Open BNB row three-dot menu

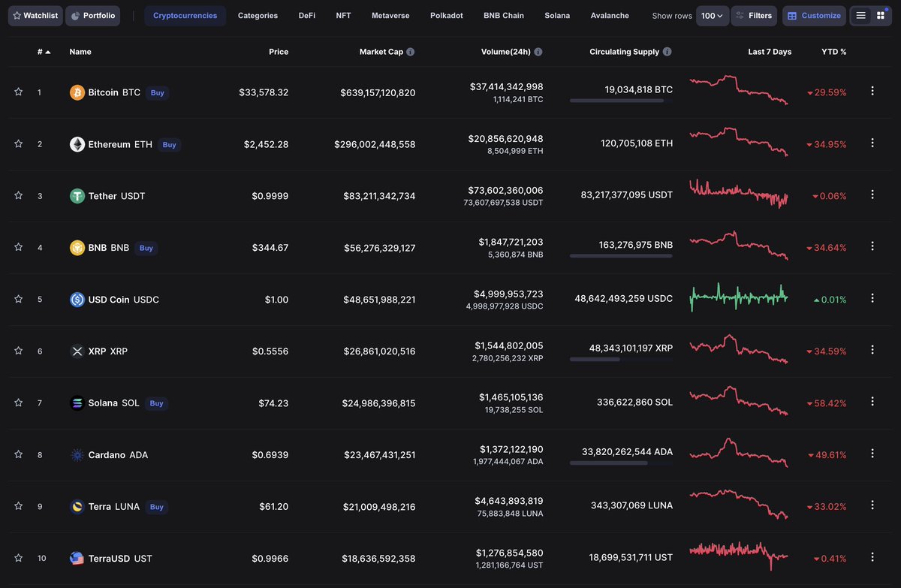872,246
